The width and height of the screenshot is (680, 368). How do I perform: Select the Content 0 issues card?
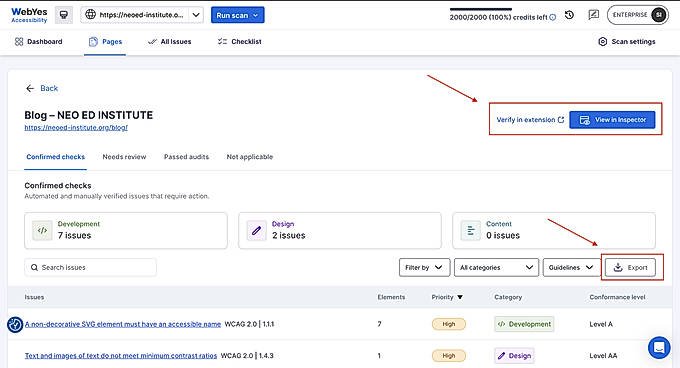tap(554, 231)
